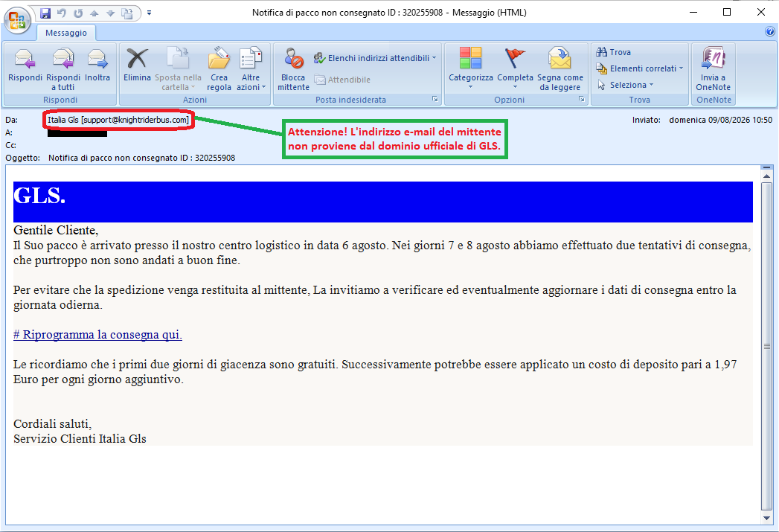This screenshot has width=779, height=532.
Task: Click the Attendibile option
Action: (x=342, y=80)
